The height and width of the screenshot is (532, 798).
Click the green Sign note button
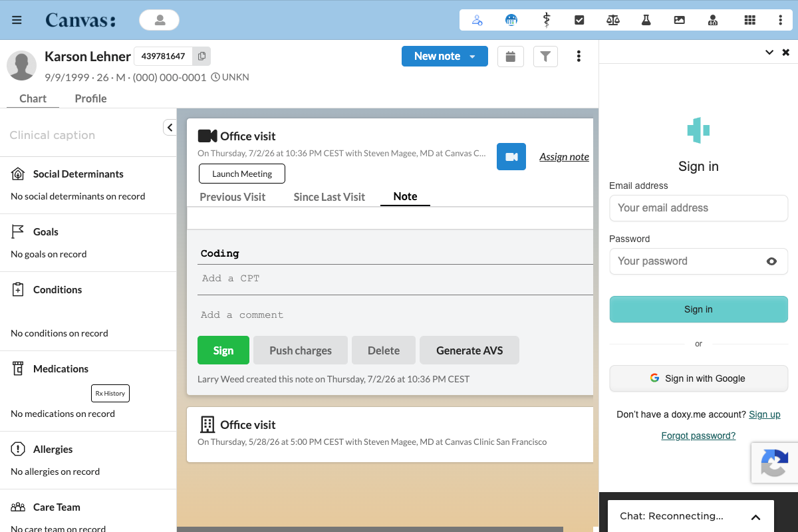tap(223, 350)
